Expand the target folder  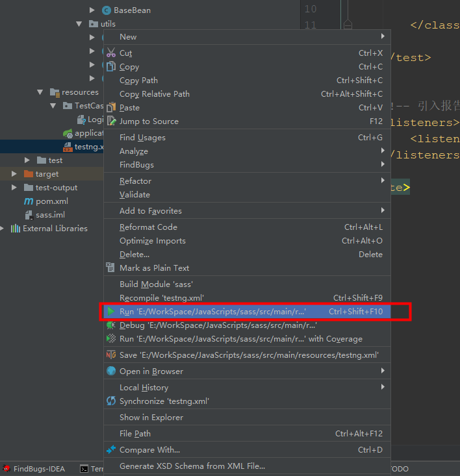[14, 173]
